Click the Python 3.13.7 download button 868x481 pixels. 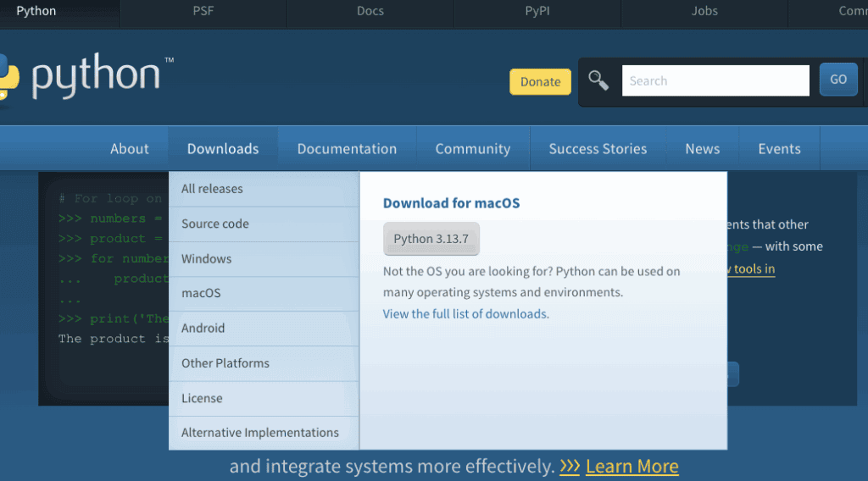pyautogui.click(x=431, y=239)
